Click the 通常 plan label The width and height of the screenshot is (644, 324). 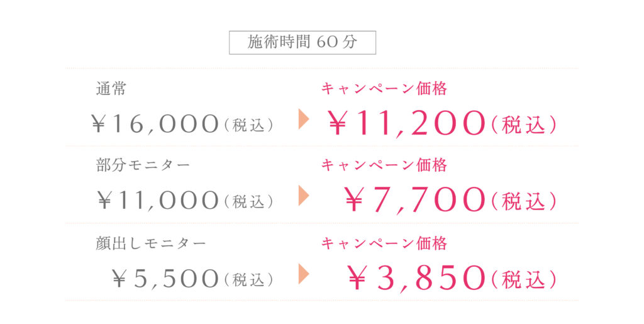111,89
